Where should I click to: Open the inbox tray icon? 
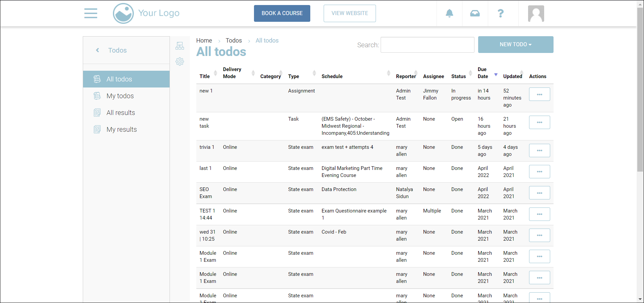pos(475,13)
